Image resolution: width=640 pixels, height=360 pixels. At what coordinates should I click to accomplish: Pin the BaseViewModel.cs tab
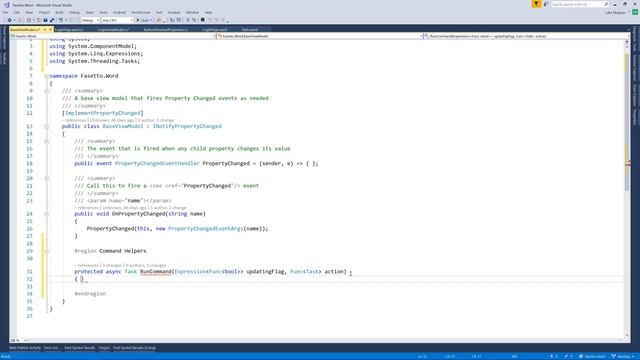pos(45,29)
